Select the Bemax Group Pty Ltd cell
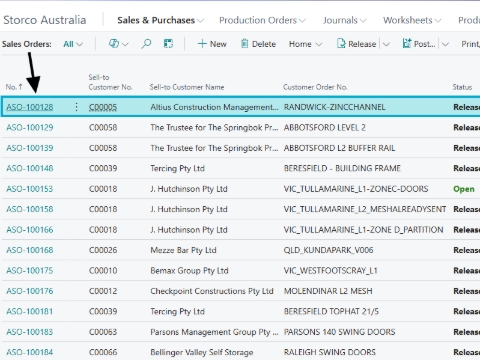The height and width of the screenshot is (360, 480). pos(189,270)
